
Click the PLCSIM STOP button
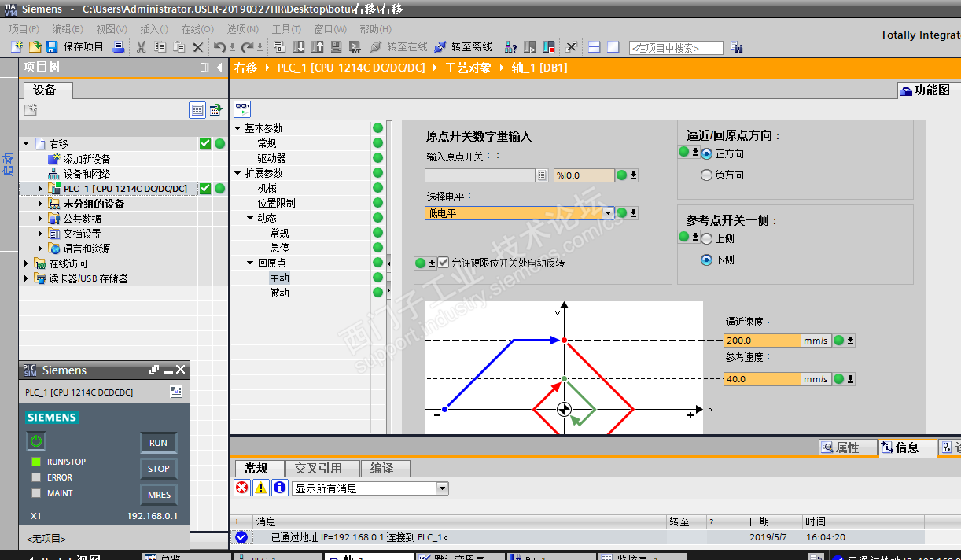[158, 469]
